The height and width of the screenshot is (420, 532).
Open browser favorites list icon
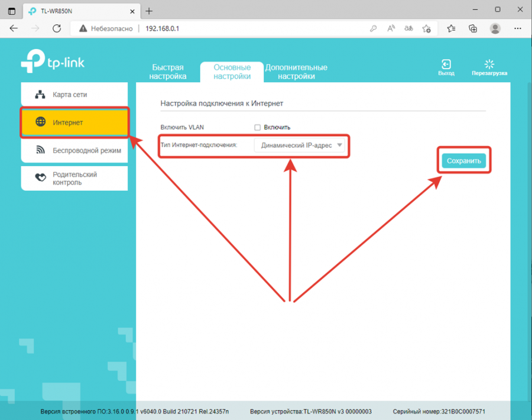(452, 28)
